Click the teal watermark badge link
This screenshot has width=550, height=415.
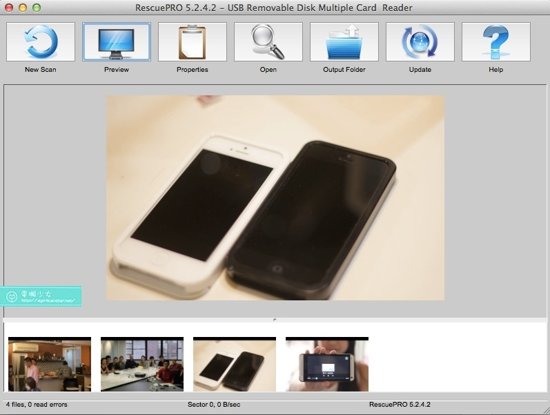(41, 296)
